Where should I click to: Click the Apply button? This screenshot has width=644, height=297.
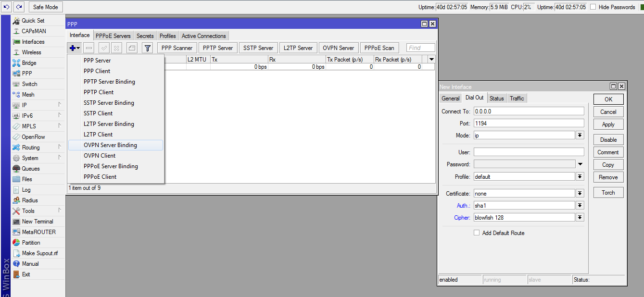(x=608, y=124)
